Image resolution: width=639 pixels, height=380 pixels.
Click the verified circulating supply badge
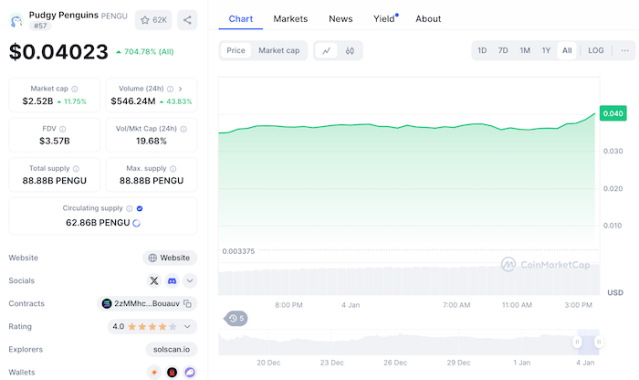pos(140,208)
